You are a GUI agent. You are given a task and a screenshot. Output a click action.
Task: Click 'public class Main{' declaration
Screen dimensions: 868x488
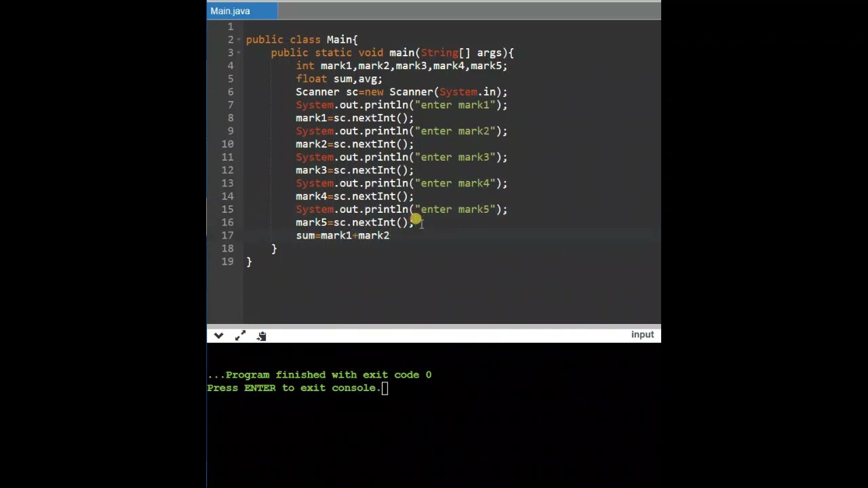302,39
